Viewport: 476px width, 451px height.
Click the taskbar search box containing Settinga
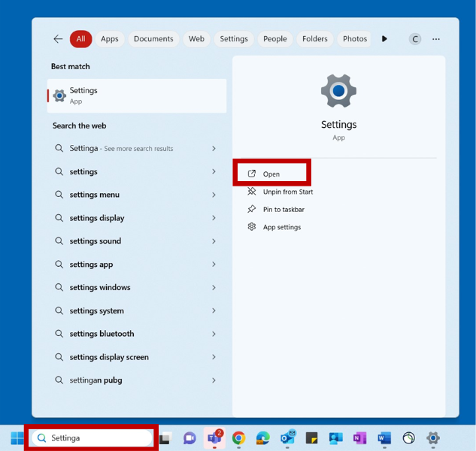(x=92, y=438)
